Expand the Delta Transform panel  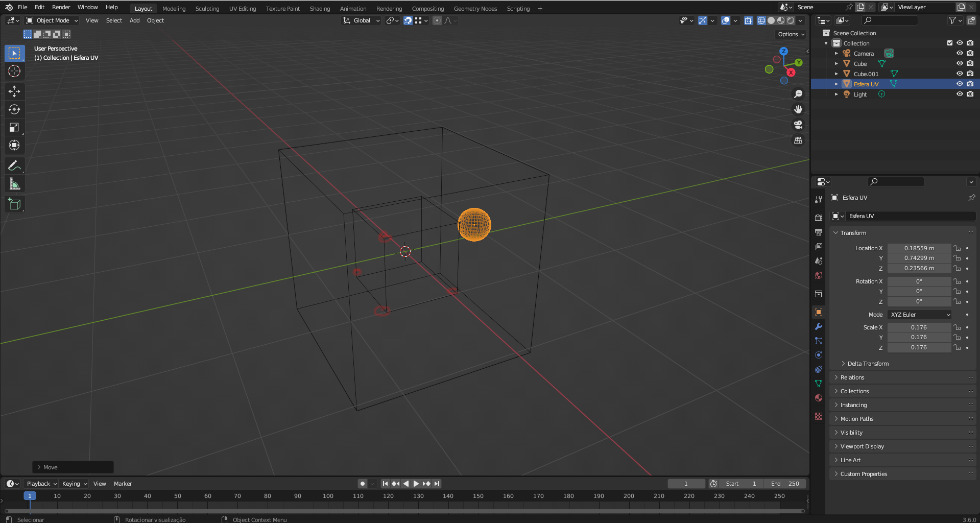868,364
